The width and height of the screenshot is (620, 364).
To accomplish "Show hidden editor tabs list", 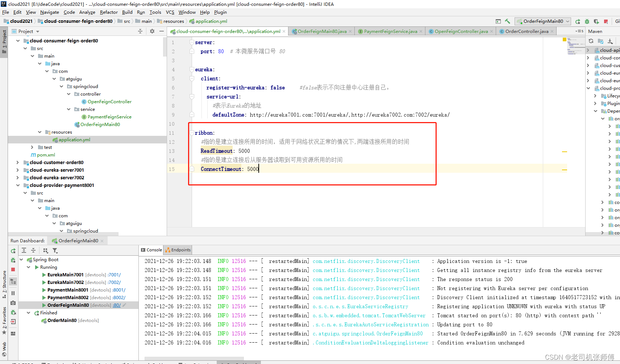I will coord(579,31).
